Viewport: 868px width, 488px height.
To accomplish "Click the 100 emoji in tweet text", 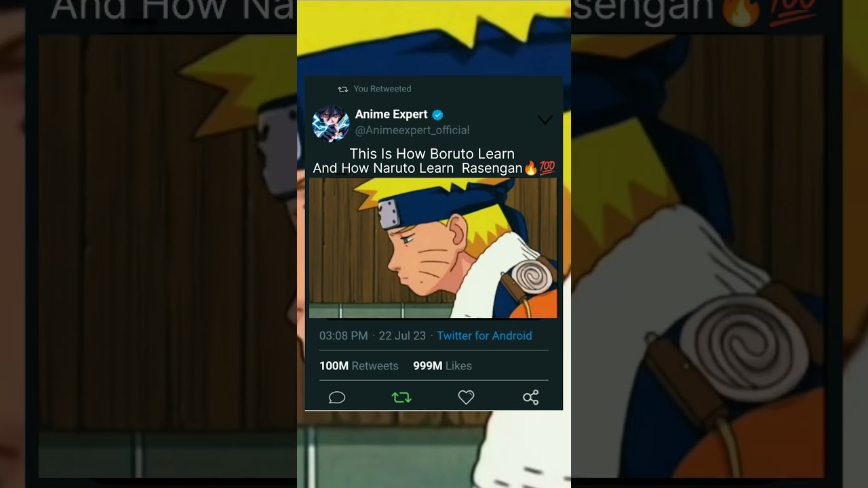I will [547, 168].
